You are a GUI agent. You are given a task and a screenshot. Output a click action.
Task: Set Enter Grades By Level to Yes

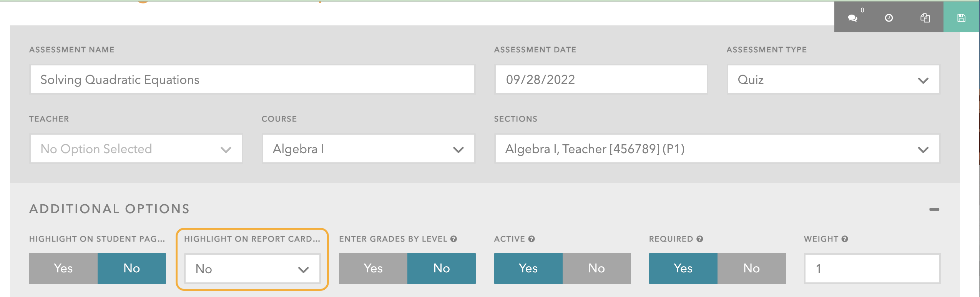point(373,269)
